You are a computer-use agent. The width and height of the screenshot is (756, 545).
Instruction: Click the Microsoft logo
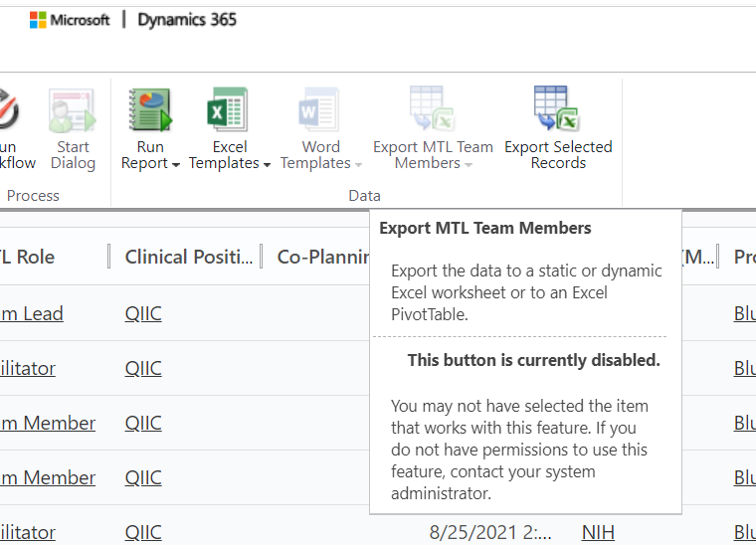click(x=70, y=20)
